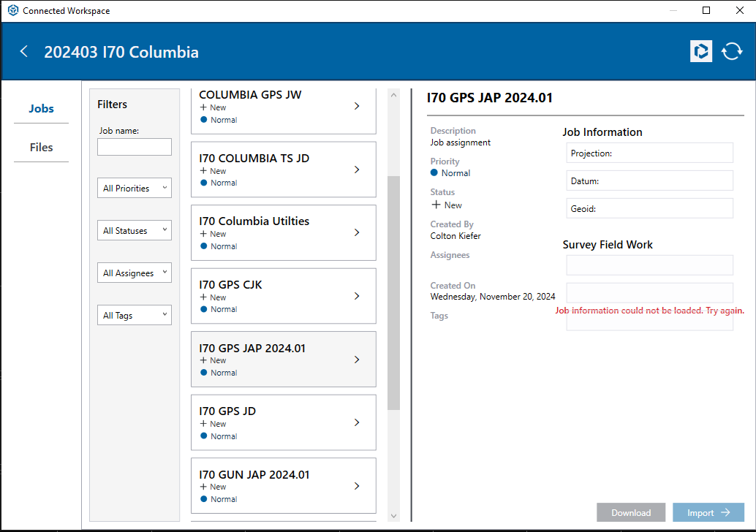This screenshot has height=532, width=756.
Task: Click the sync refresh icon
Action: (731, 51)
